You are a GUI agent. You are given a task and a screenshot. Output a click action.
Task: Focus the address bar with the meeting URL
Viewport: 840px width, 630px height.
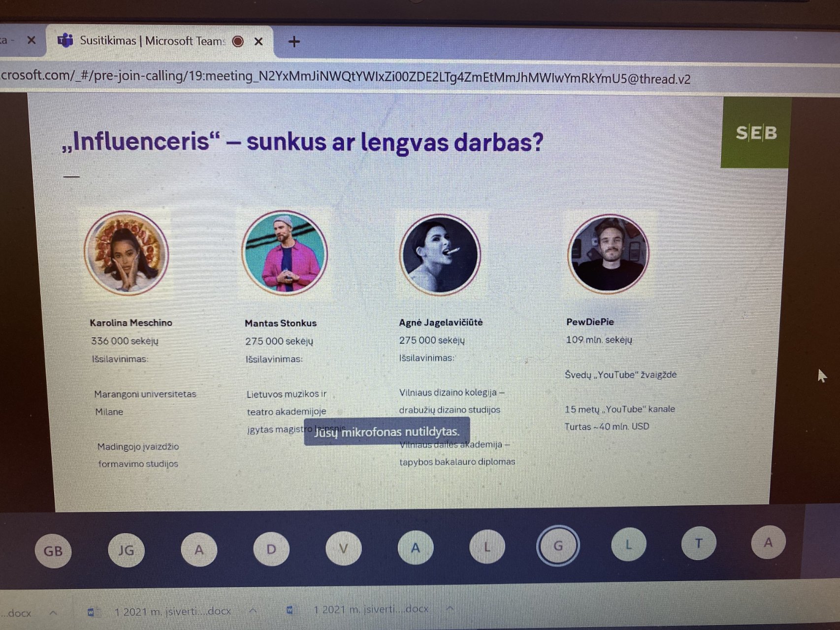click(x=345, y=77)
